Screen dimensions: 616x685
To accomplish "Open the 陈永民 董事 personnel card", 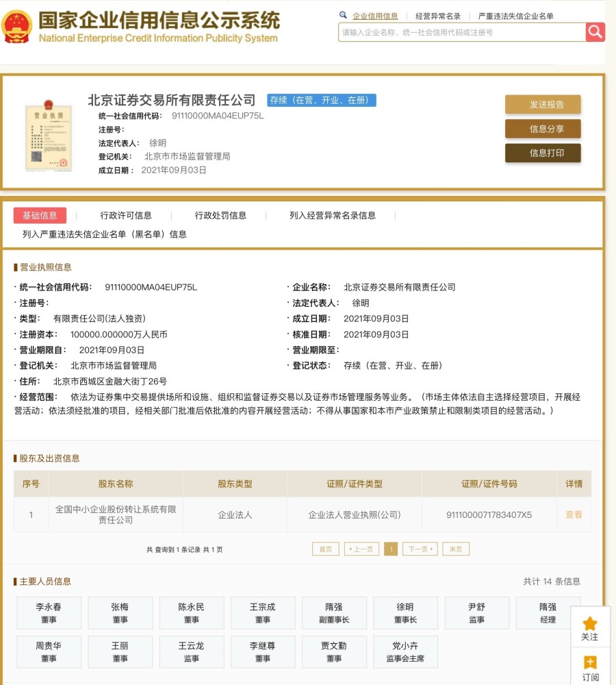I will pos(192,613).
